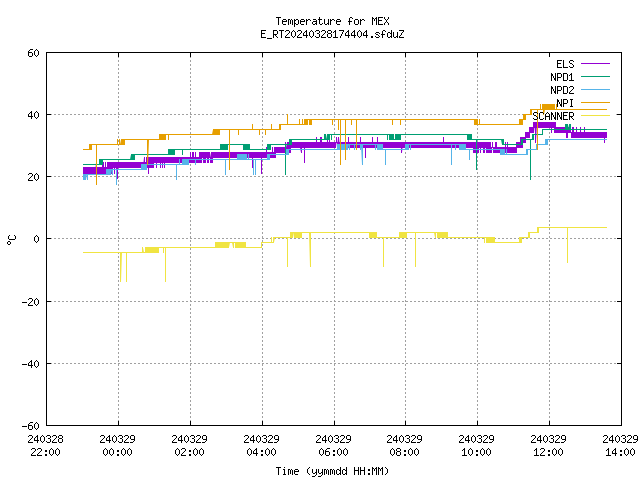
Task: Click the yellow SCANNER legend line sample
Action: [x=595, y=116]
